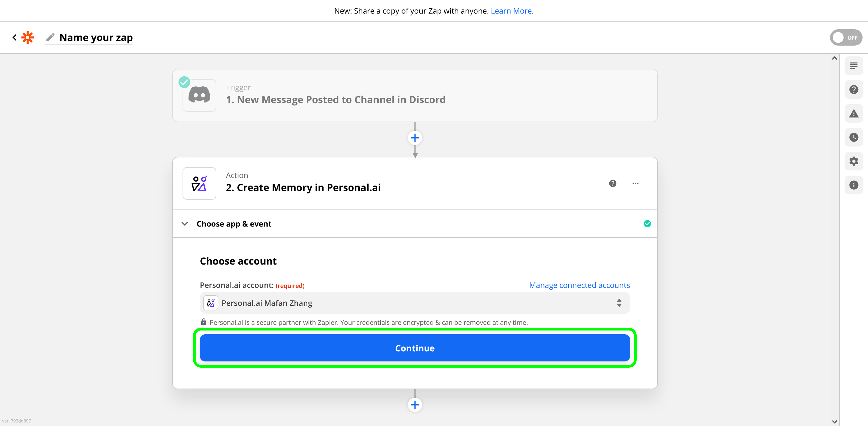Image resolution: width=868 pixels, height=426 pixels.
Task: Open the info details sidebar icon
Action: pyautogui.click(x=854, y=185)
